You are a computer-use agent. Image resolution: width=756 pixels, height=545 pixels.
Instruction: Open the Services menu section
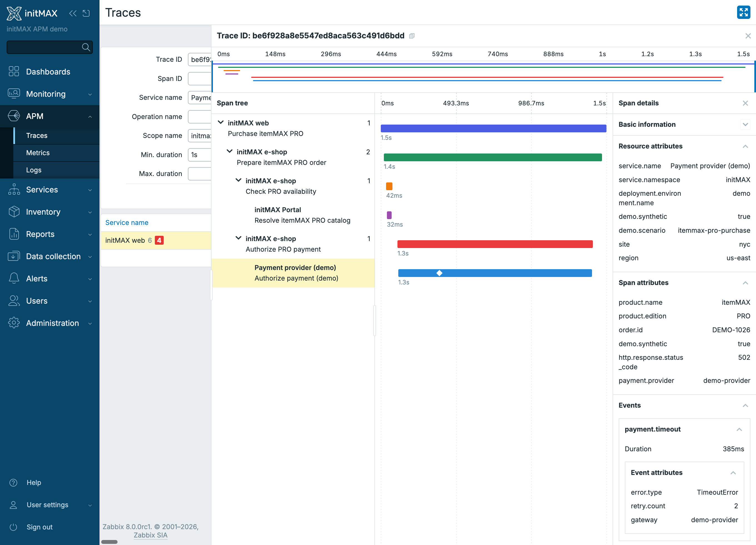[x=50, y=189]
